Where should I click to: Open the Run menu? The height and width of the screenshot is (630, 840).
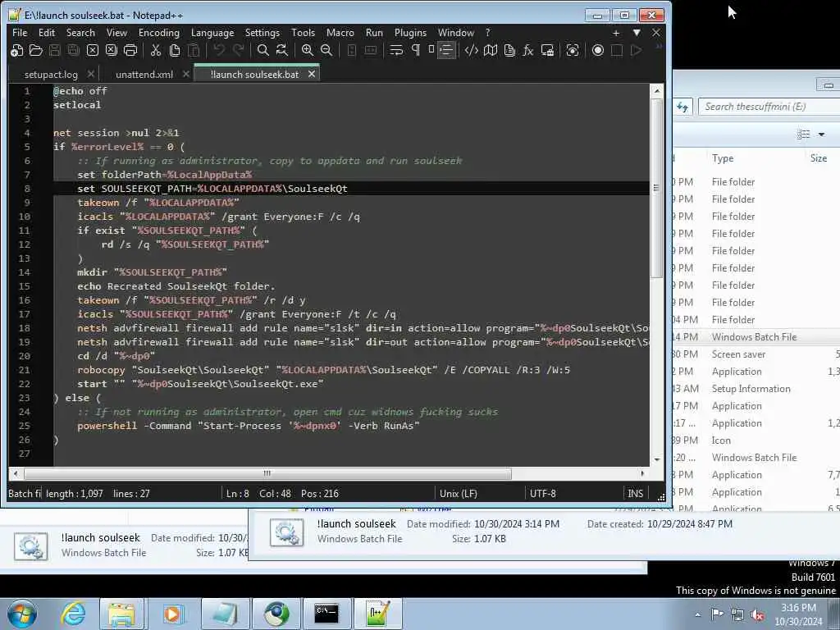pos(374,33)
